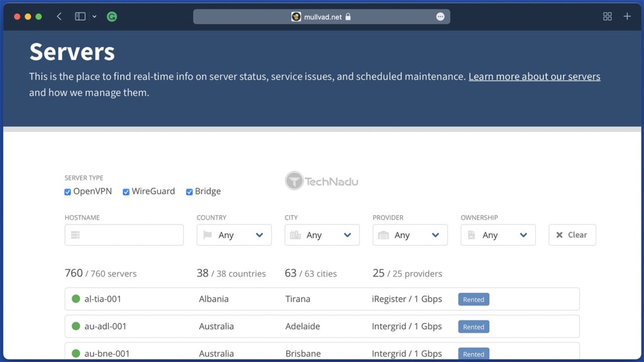
Task: Click the Rented badge on au-adl-001 row
Action: click(474, 327)
